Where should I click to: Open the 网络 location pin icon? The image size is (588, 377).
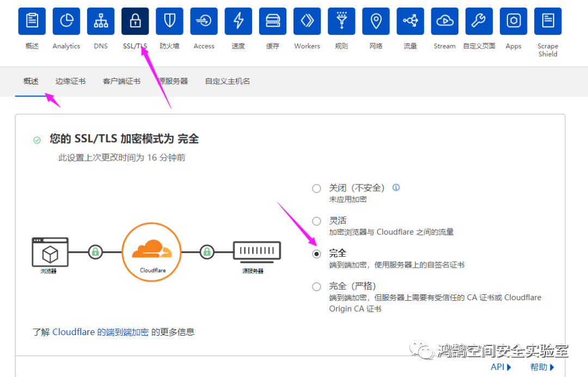pos(376,21)
